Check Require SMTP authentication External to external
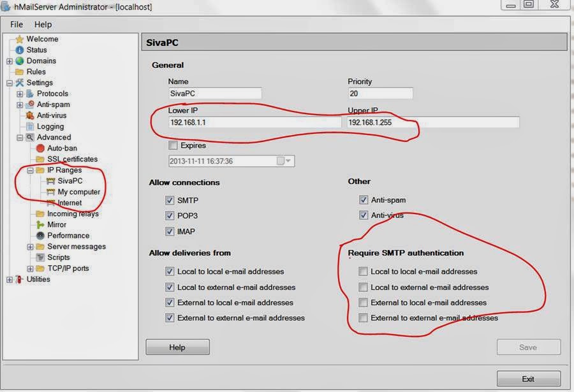The width and height of the screenshot is (574, 392). coord(363,317)
